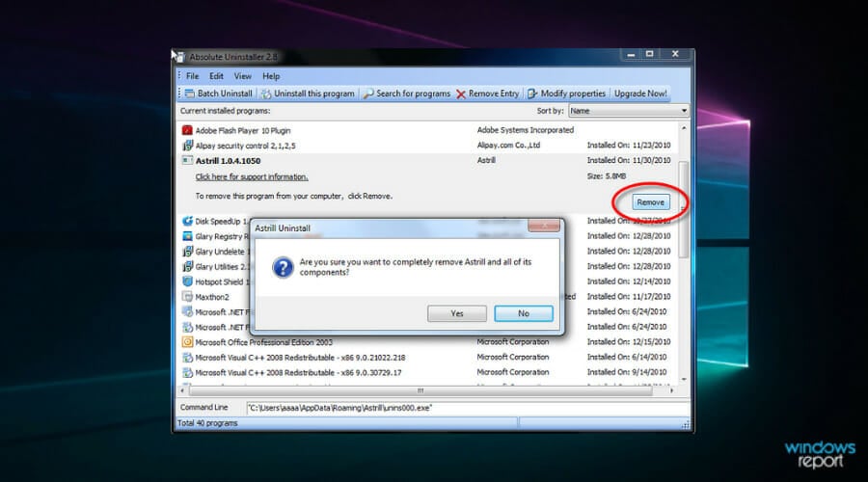Viewport: 868px width, 482px height.
Task: Select Visual C++ 2008 9.0.30729.17 icon
Action: [187, 372]
